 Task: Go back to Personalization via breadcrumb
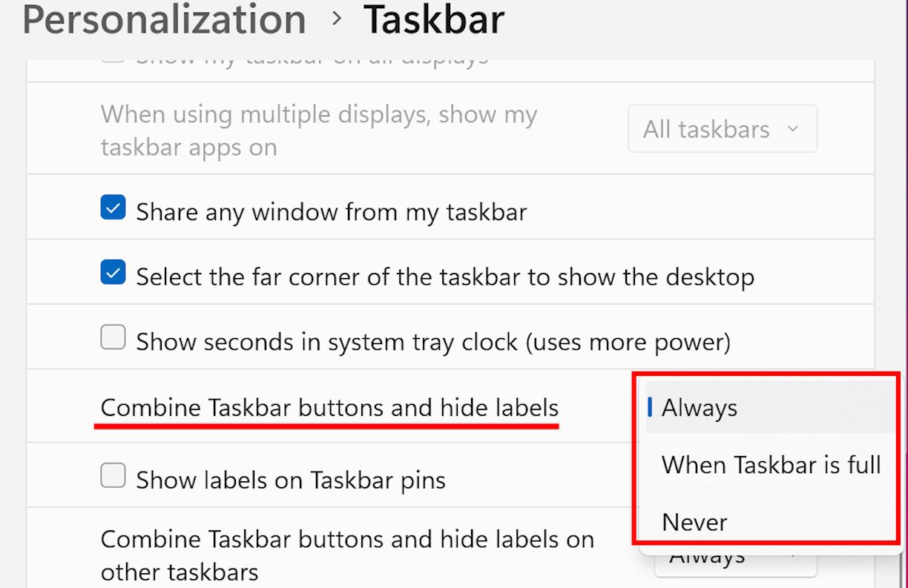point(164,19)
